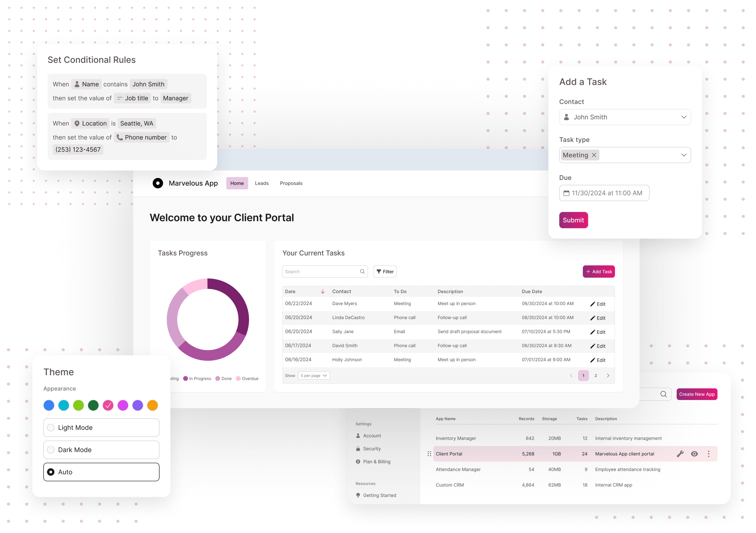Viewport: 756px width, 533px height.
Task: Pick the purple appearance color swatch
Action: [138, 405]
